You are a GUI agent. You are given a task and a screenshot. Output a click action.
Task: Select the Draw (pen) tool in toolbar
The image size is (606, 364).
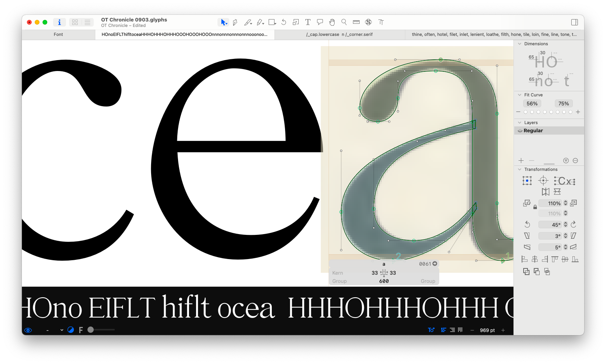coord(235,22)
